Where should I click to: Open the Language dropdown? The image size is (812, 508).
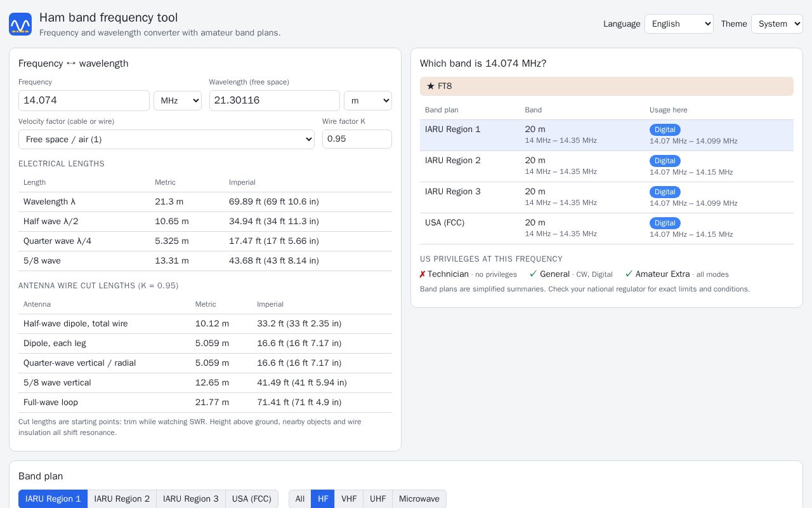tap(679, 23)
